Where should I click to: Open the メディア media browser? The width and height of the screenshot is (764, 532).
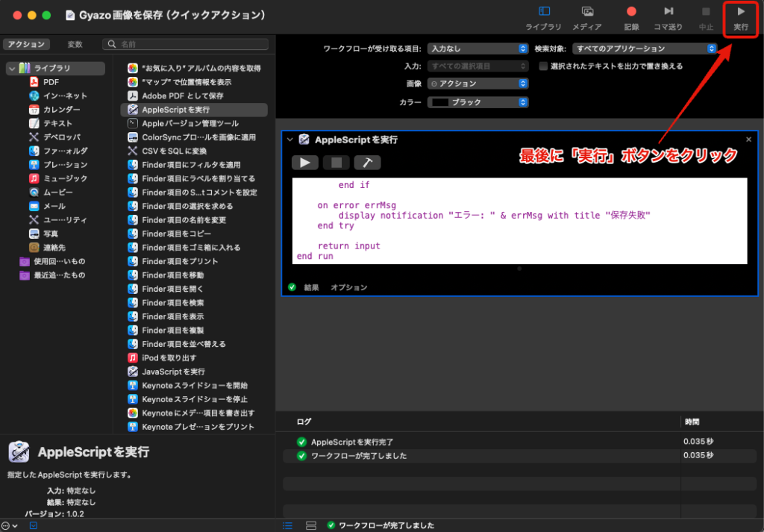click(x=587, y=17)
